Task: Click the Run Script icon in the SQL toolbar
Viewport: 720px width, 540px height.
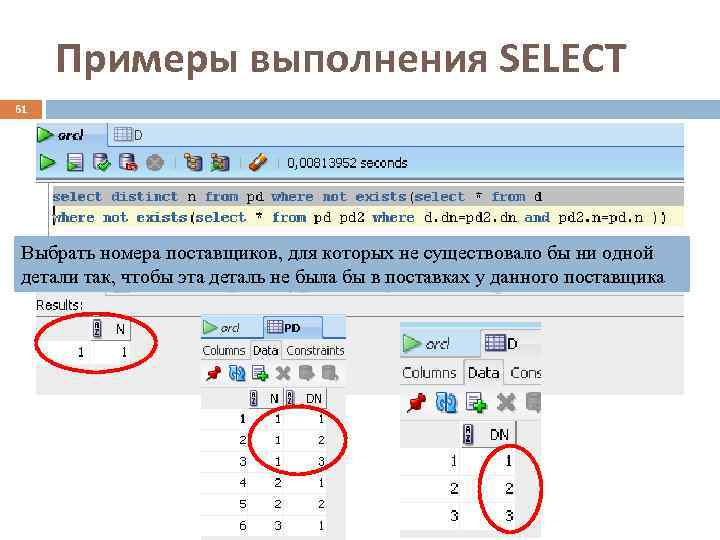Action: point(75,163)
